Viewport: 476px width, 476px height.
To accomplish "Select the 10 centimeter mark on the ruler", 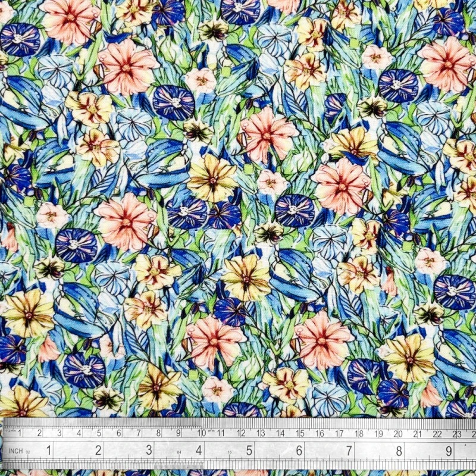I will [203, 433].
